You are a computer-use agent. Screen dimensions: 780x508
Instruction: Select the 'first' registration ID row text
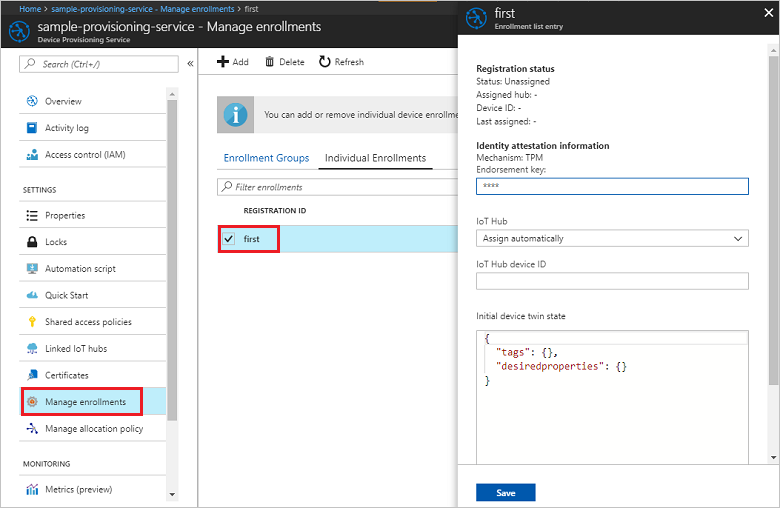click(251, 239)
